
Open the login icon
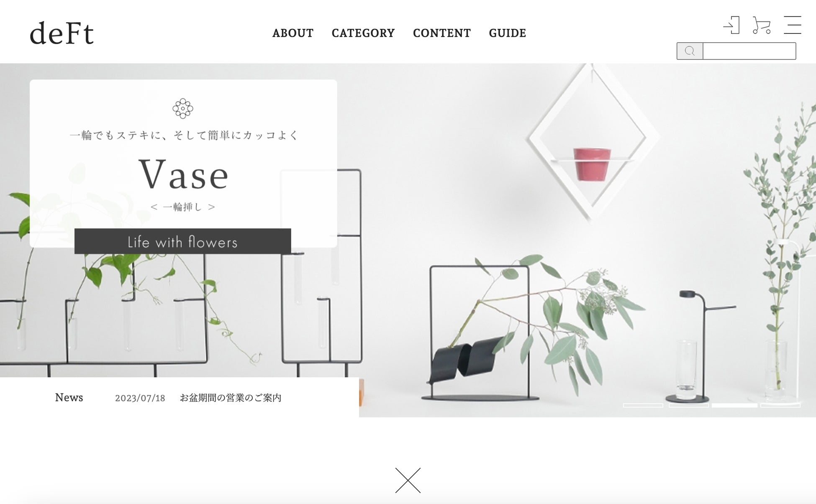point(731,25)
